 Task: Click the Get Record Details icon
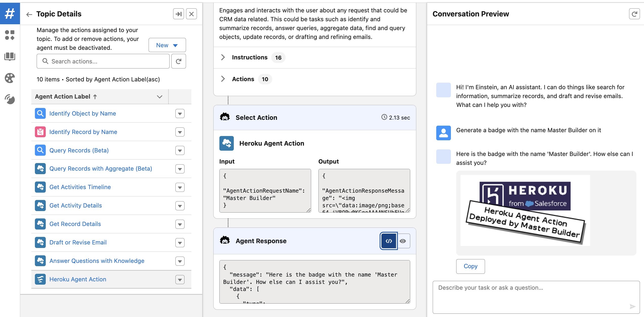(x=40, y=224)
